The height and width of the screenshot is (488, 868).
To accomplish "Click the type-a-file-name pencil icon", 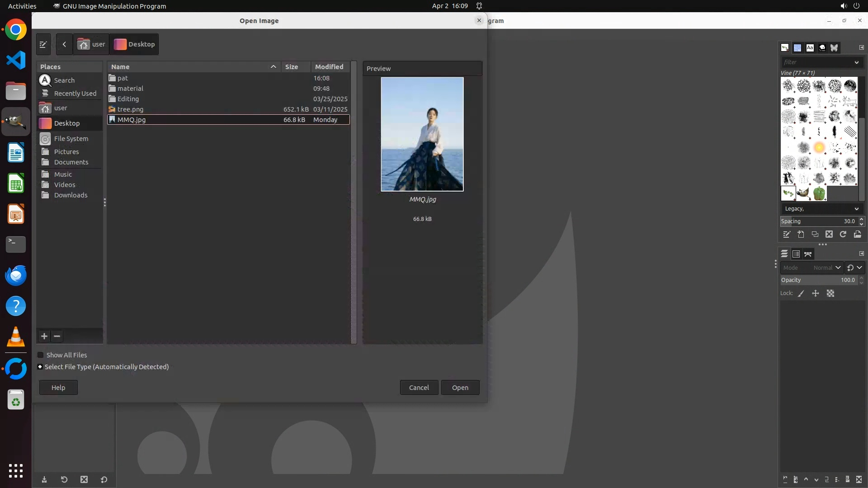I will [43, 44].
